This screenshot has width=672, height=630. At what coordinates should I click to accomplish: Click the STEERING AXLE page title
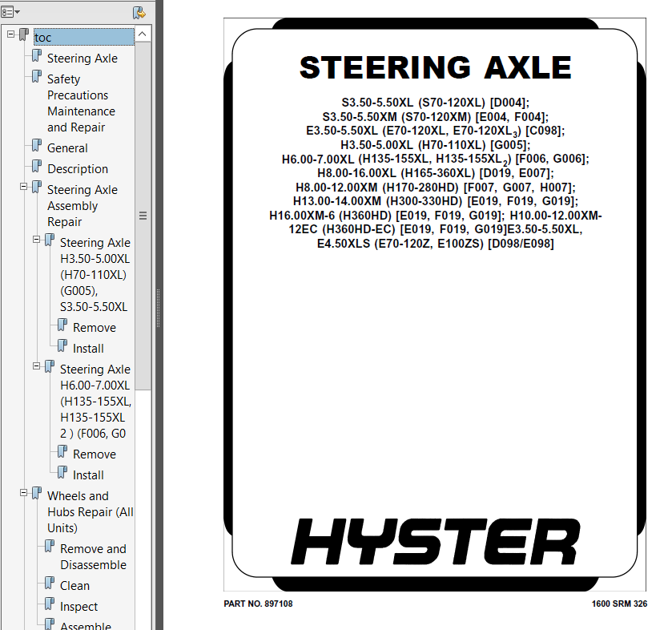436,68
